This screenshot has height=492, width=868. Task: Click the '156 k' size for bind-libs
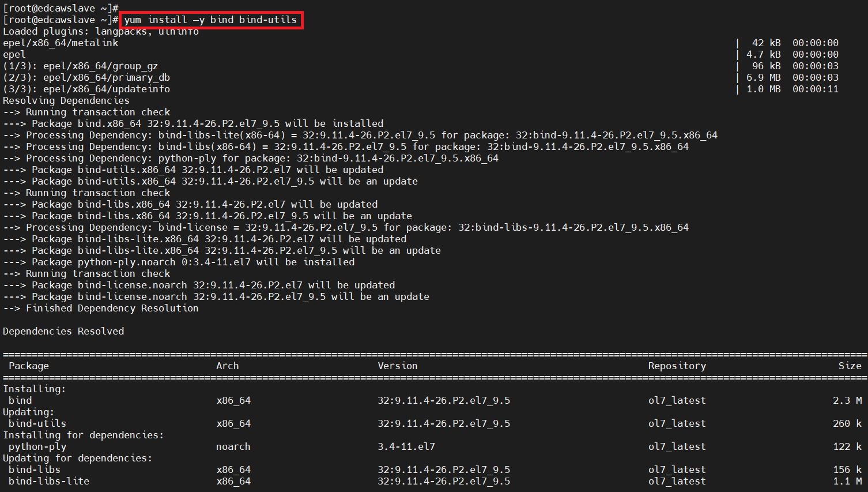[847, 470]
